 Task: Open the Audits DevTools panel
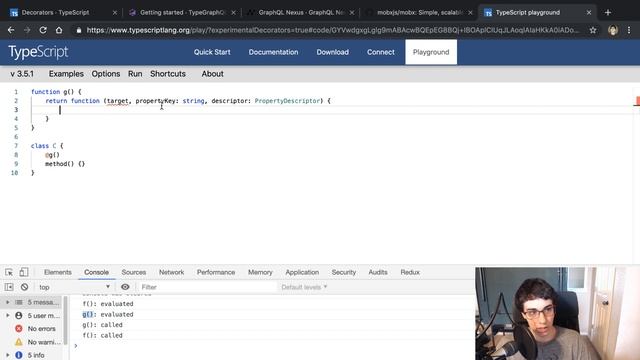tap(378, 272)
